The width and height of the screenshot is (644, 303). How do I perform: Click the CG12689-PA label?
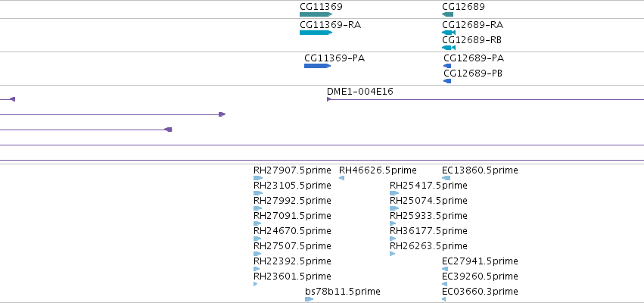pyautogui.click(x=474, y=58)
